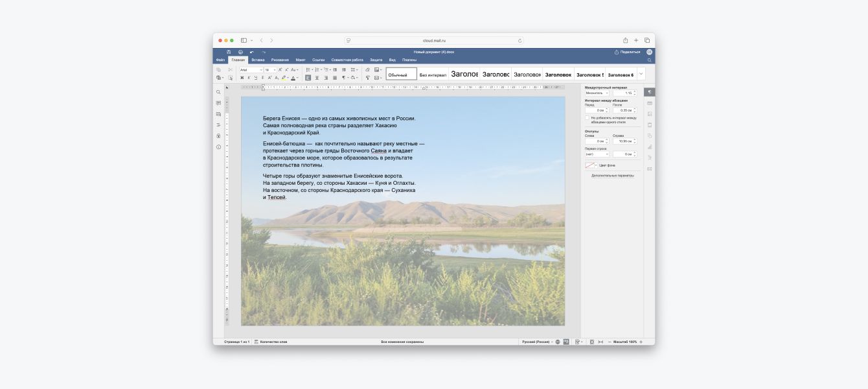
Task: Click the Undo arrow icon
Action: click(252, 52)
